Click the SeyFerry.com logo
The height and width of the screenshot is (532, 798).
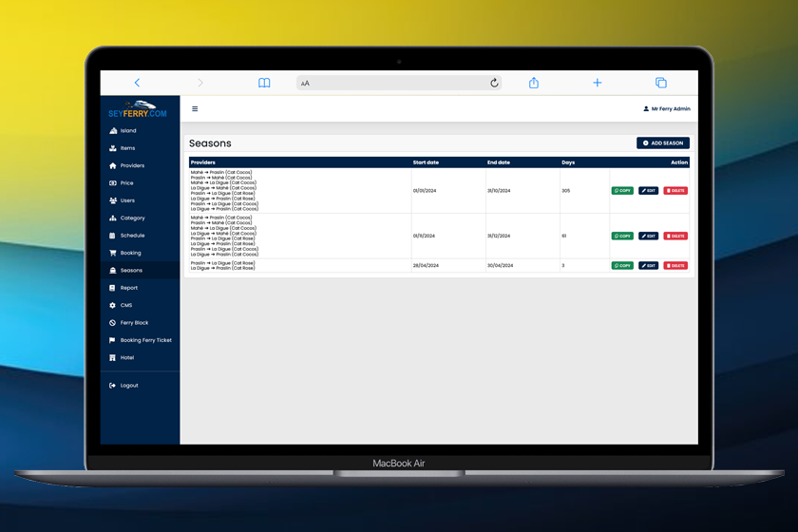[x=139, y=109]
